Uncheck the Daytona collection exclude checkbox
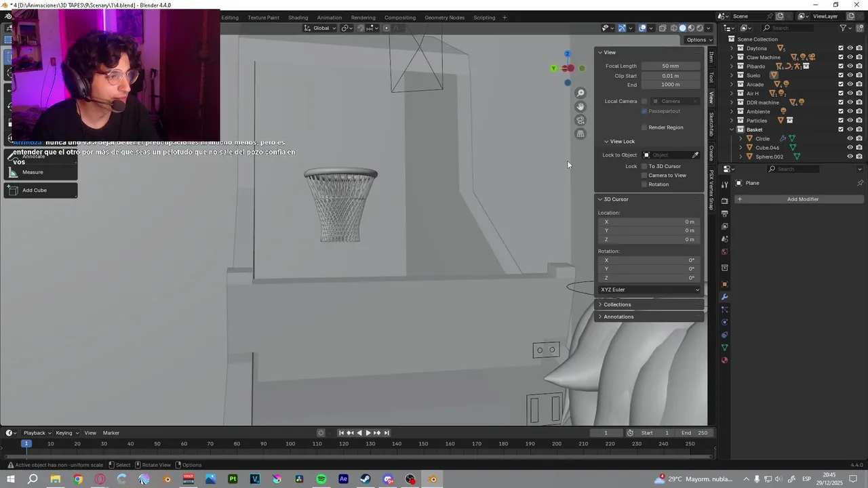Screen dimensions: 868x488 click(841, 48)
